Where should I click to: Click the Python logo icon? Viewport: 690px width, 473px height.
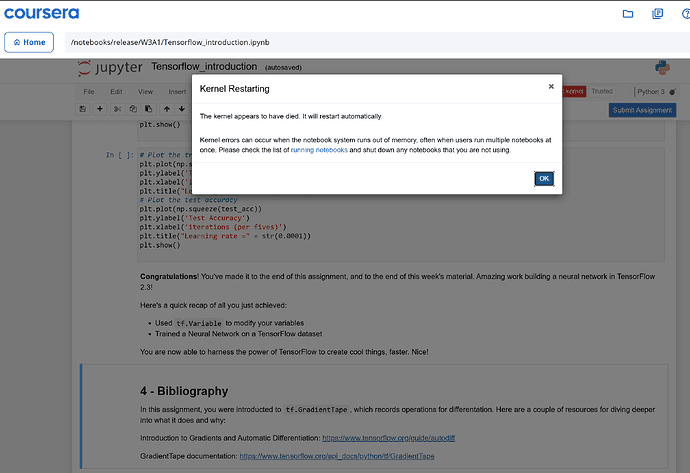662,68
